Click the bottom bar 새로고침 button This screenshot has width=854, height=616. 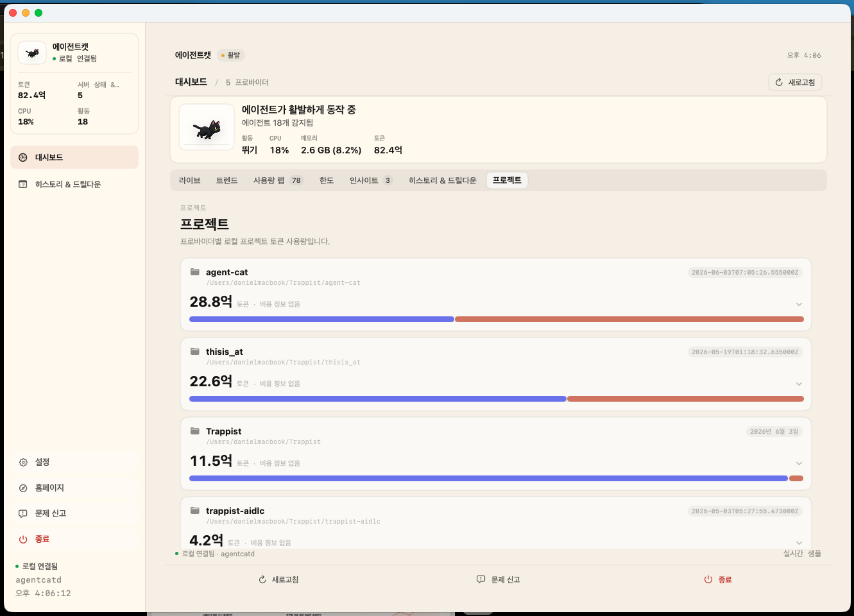point(278,579)
